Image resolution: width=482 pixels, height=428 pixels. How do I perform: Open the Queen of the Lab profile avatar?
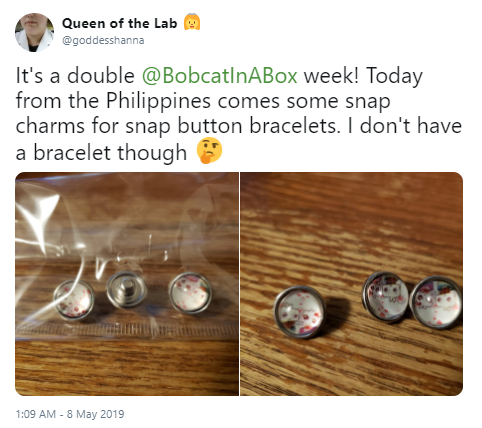click(x=34, y=32)
